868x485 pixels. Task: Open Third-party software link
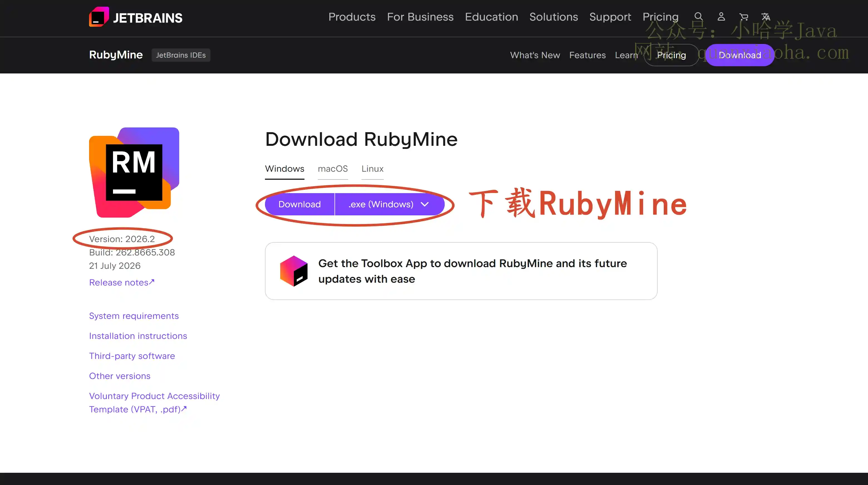point(132,356)
